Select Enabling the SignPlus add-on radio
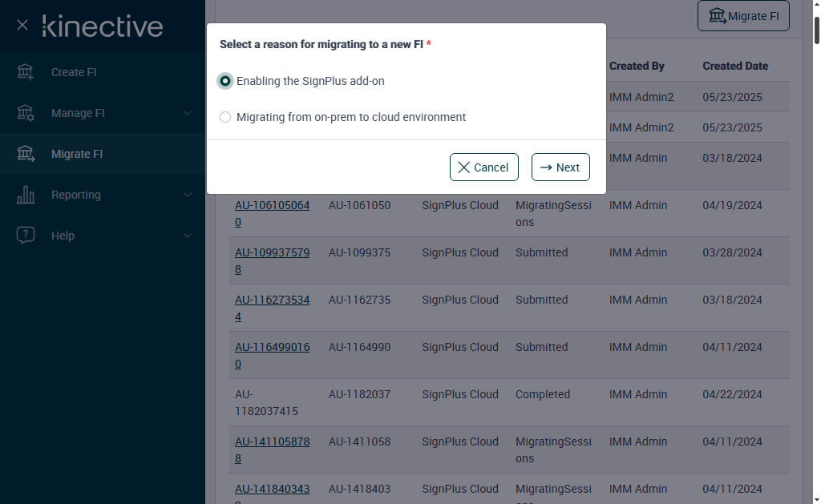 tap(225, 81)
